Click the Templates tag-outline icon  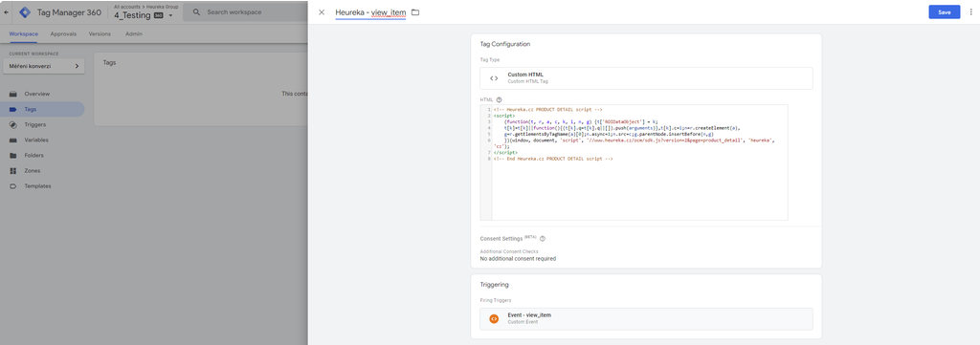click(x=12, y=186)
